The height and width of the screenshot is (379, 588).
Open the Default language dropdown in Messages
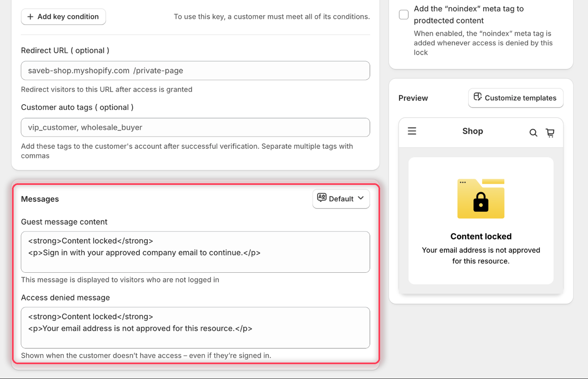[x=341, y=199]
